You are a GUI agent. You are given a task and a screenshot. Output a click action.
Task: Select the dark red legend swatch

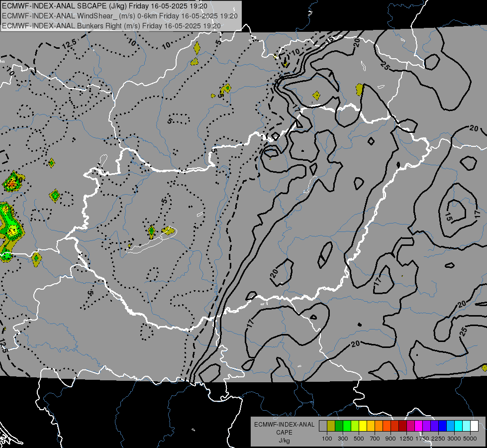point(402,426)
